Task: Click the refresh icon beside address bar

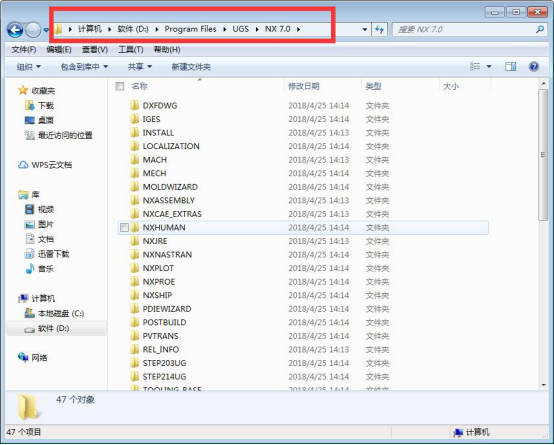Action: click(x=379, y=29)
